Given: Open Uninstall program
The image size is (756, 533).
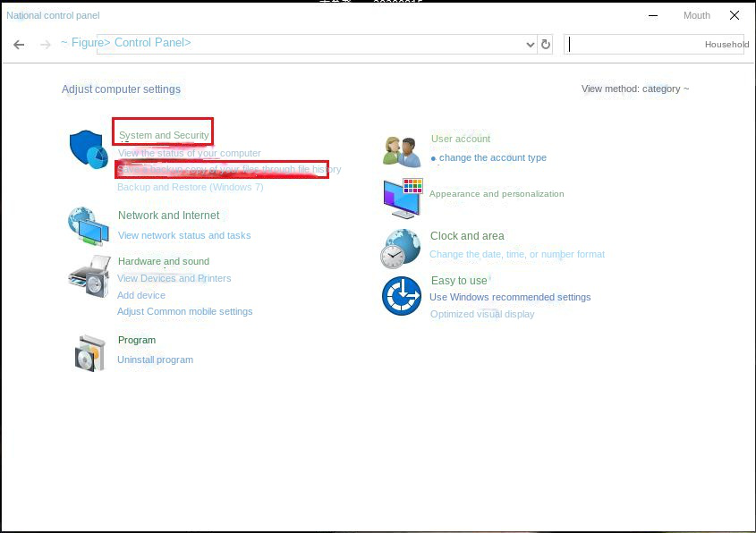Looking at the screenshot, I should coord(155,360).
